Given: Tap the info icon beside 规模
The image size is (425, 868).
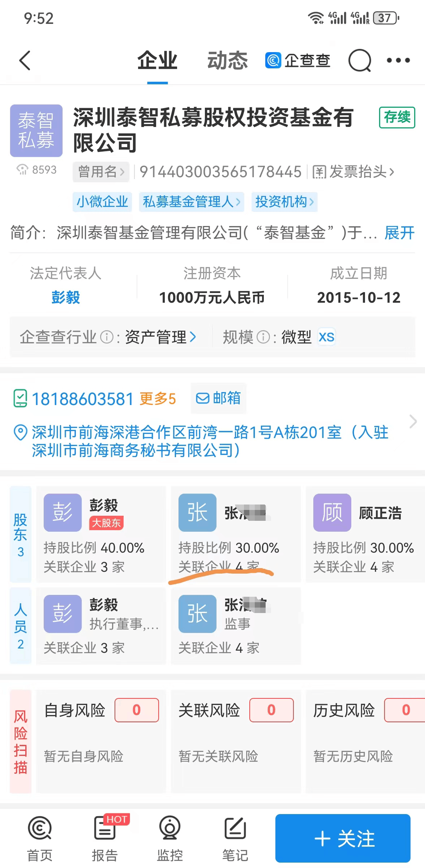Looking at the screenshot, I should (263, 337).
